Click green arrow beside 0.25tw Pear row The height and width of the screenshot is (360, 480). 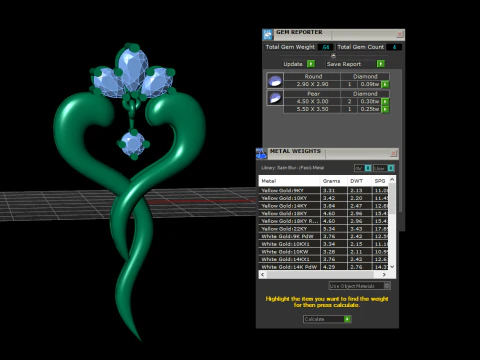point(385,109)
